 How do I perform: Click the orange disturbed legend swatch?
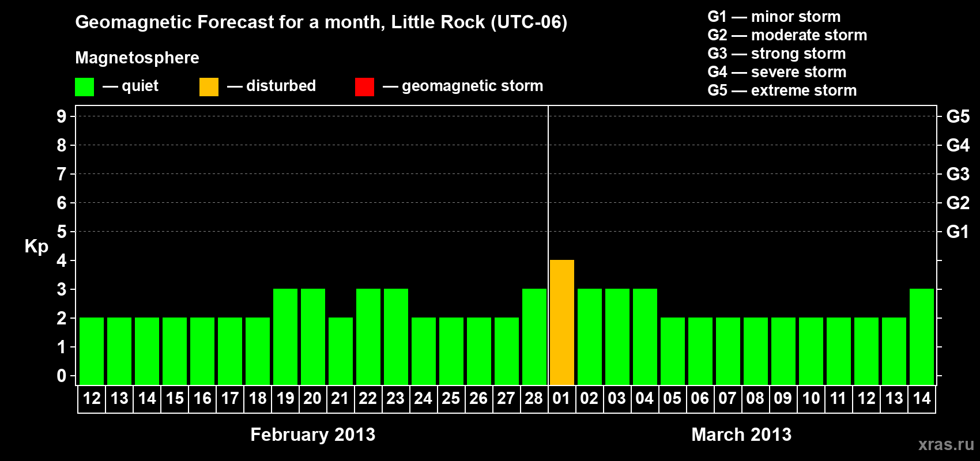209,87
